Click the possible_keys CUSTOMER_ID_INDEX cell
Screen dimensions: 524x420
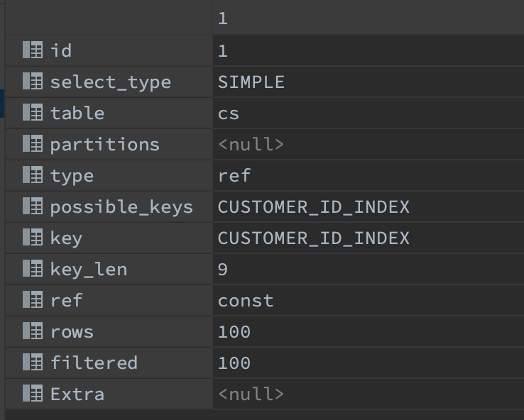click(313, 207)
